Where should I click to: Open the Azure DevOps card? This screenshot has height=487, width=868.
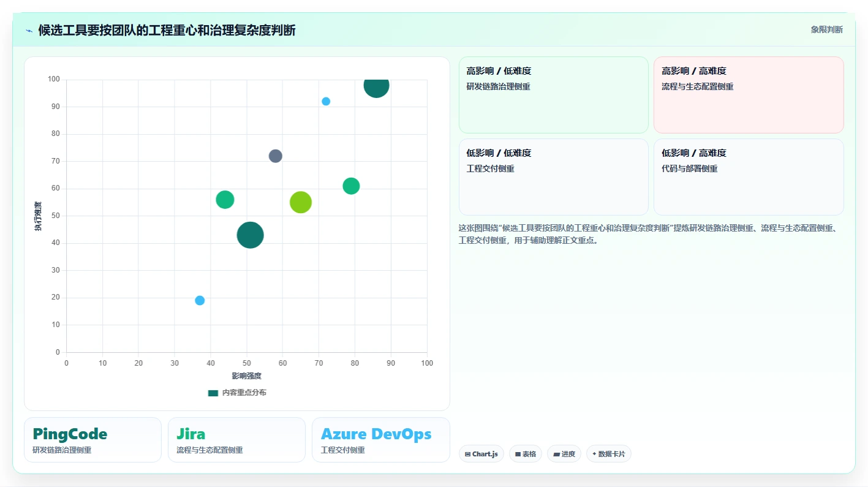pyautogui.click(x=380, y=440)
